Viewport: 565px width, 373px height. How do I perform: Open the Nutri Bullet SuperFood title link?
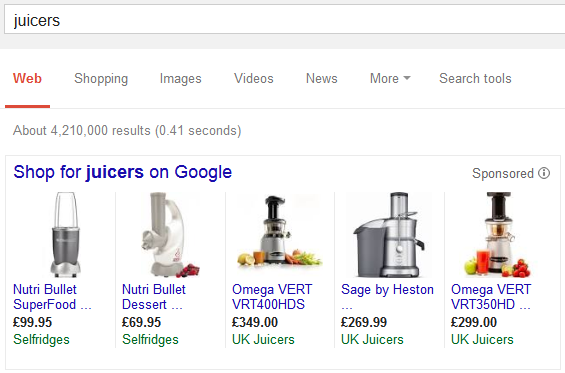point(52,297)
